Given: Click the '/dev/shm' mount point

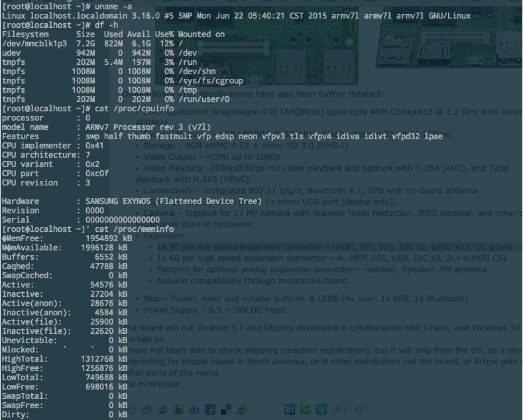Looking at the screenshot, I should (197, 72).
